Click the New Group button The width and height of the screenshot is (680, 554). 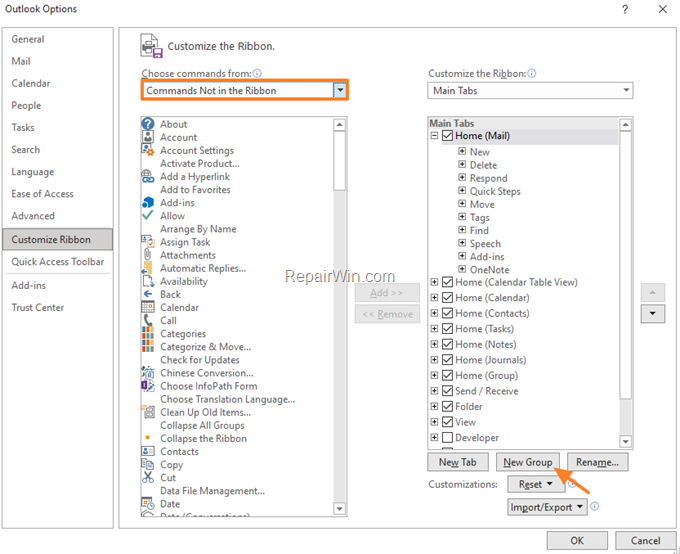528,462
